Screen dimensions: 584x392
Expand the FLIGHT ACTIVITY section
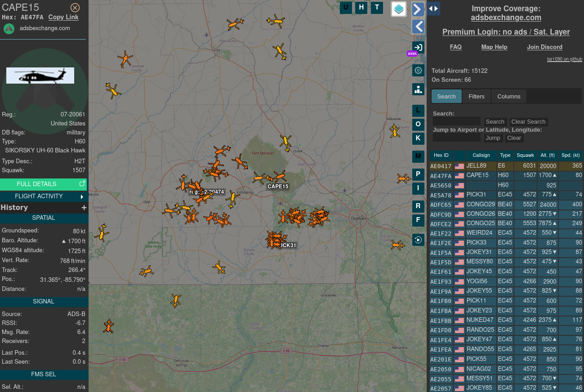[43, 196]
